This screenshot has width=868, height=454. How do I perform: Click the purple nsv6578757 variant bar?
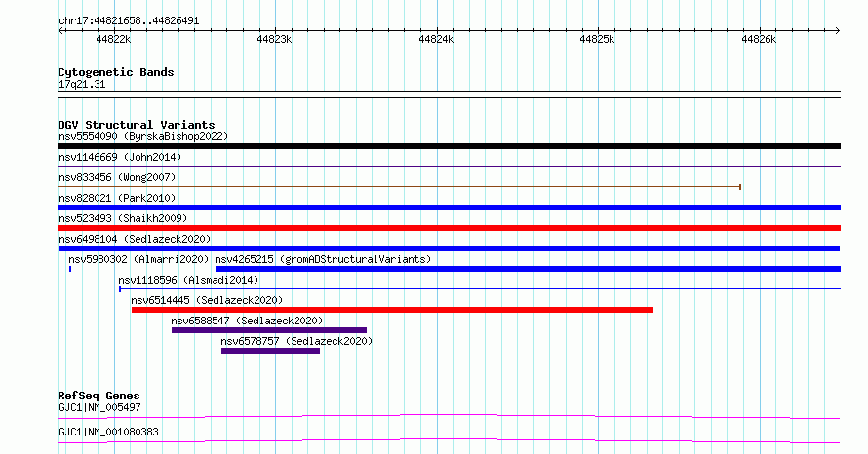271,351
